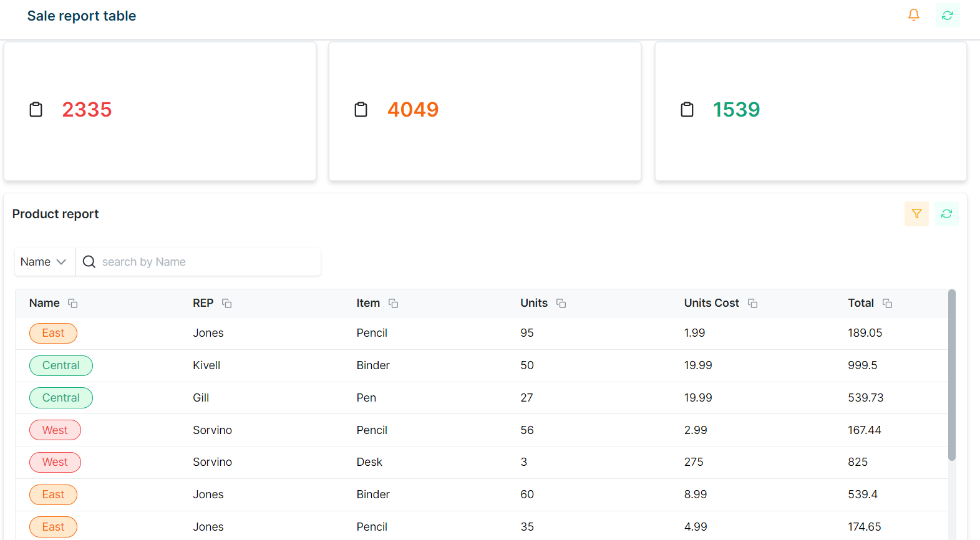Click the Pen item cell
980x540 pixels.
coord(366,398)
